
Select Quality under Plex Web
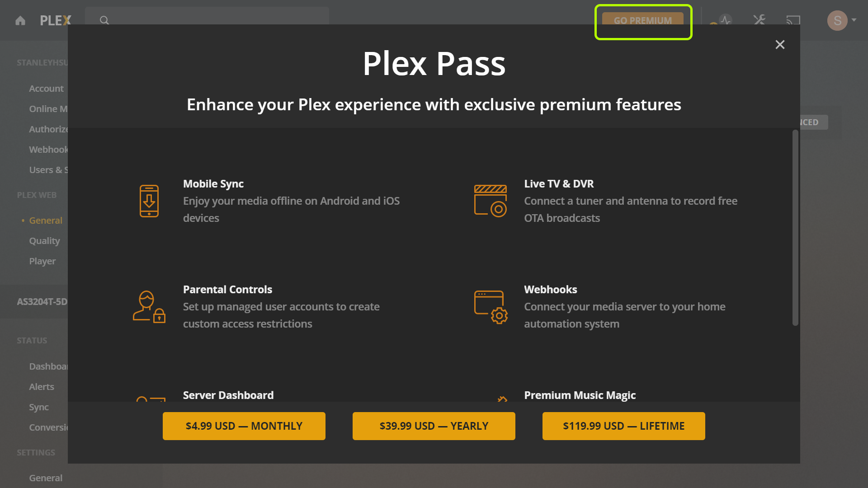pyautogui.click(x=44, y=241)
